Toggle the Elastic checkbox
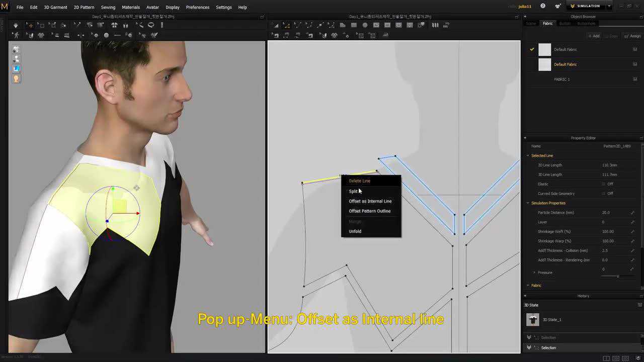This screenshot has height=362, width=644. tap(604, 184)
